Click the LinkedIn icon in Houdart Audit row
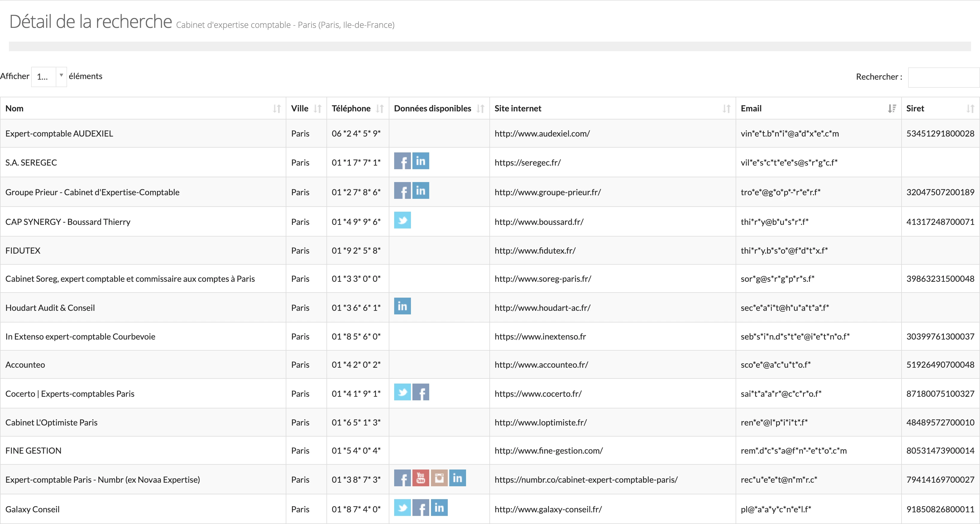980x524 pixels. click(x=402, y=306)
